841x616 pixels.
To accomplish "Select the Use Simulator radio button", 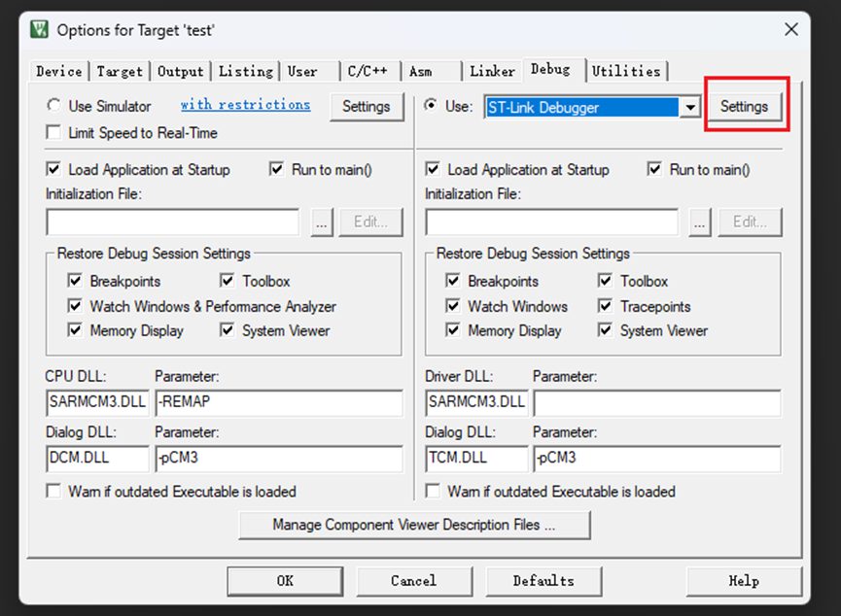I will pyautogui.click(x=53, y=106).
